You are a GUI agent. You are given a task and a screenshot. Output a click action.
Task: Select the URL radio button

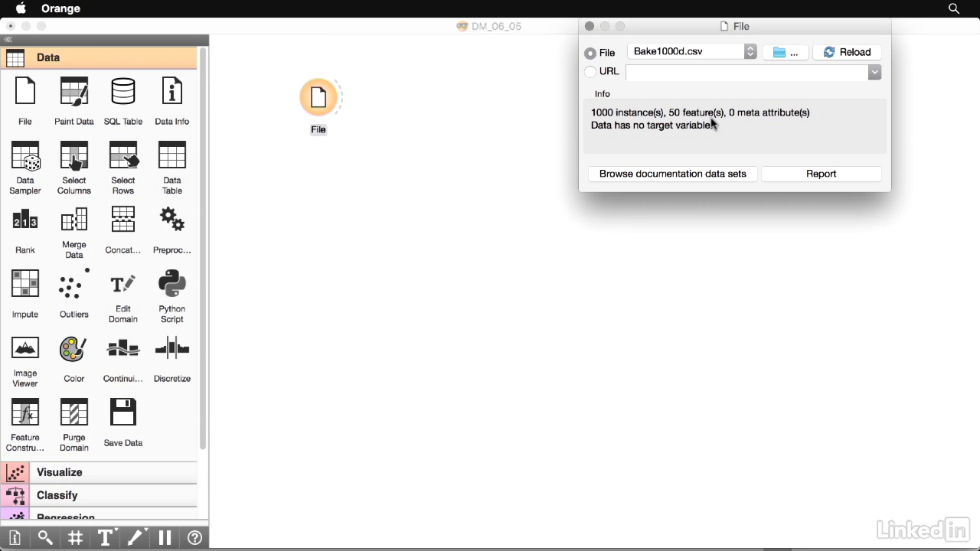click(x=590, y=72)
